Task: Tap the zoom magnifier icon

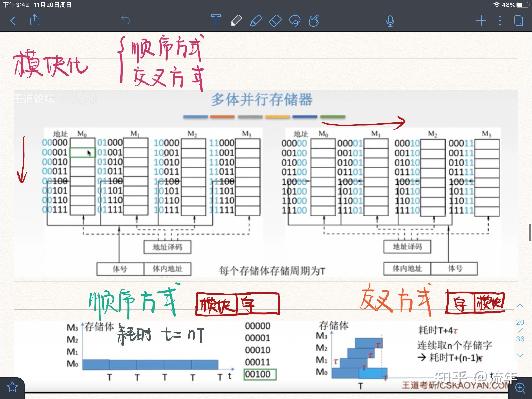Action: click(x=520, y=388)
